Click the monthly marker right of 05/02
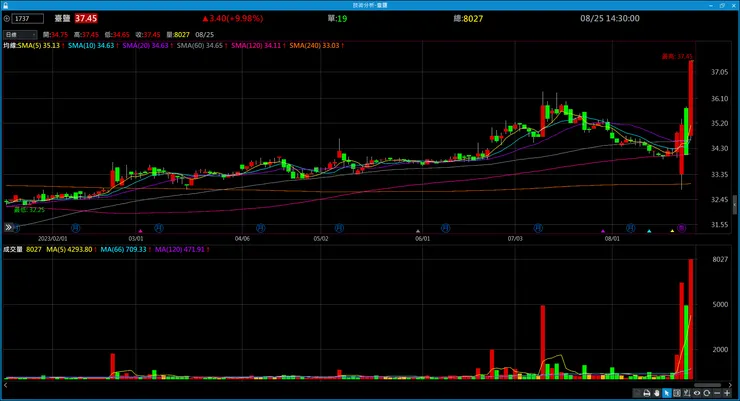 point(339,228)
